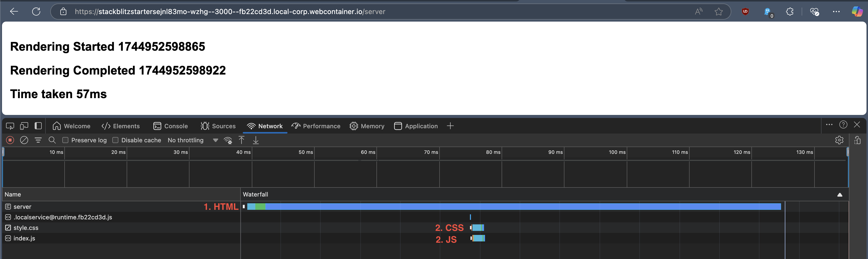Screen dimensions: 868x259
Task: Open the Console tab
Action: pyautogui.click(x=170, y=126)
